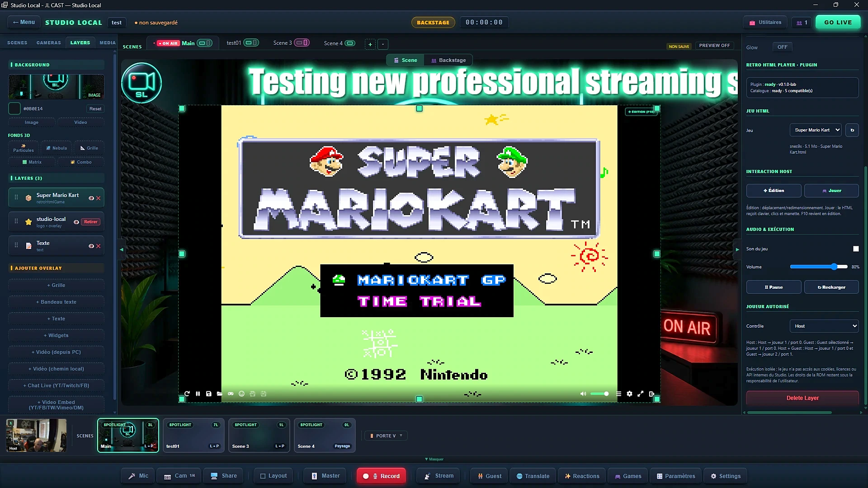
Task: Click the Delete Layer button
Action: (802, 398)
